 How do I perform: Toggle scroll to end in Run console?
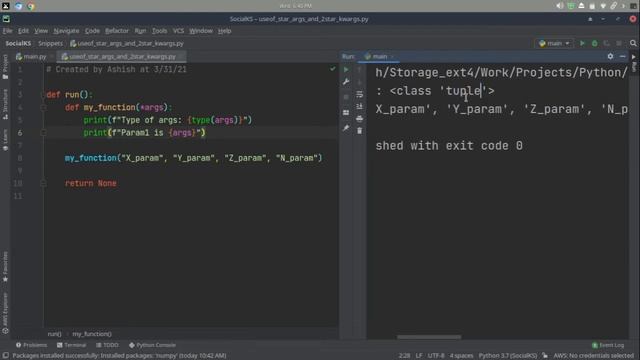[x=360, y=107]
